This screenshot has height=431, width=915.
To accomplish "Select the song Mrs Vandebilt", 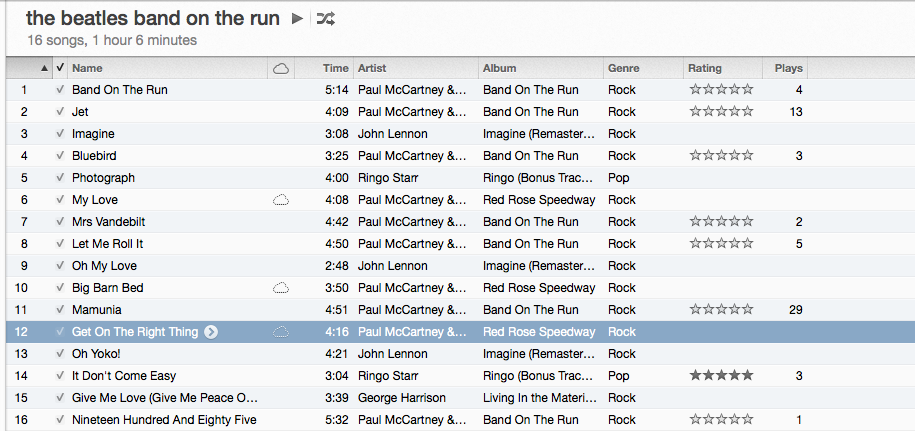I will click(x=109, y=222).
